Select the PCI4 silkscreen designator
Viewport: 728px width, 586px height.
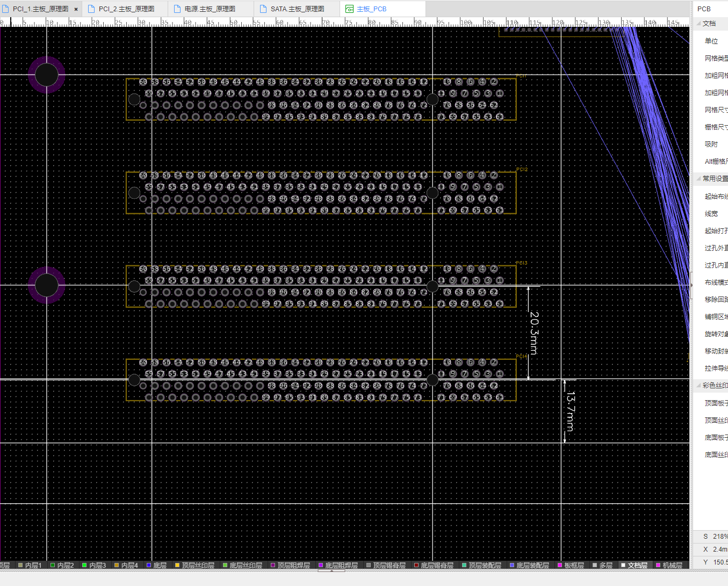tap(522, 356)
